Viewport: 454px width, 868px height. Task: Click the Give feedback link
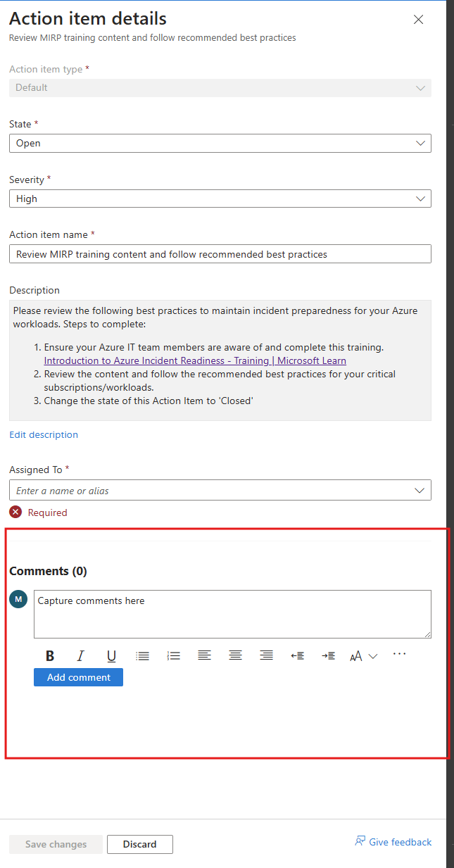[x=393, y=842]
